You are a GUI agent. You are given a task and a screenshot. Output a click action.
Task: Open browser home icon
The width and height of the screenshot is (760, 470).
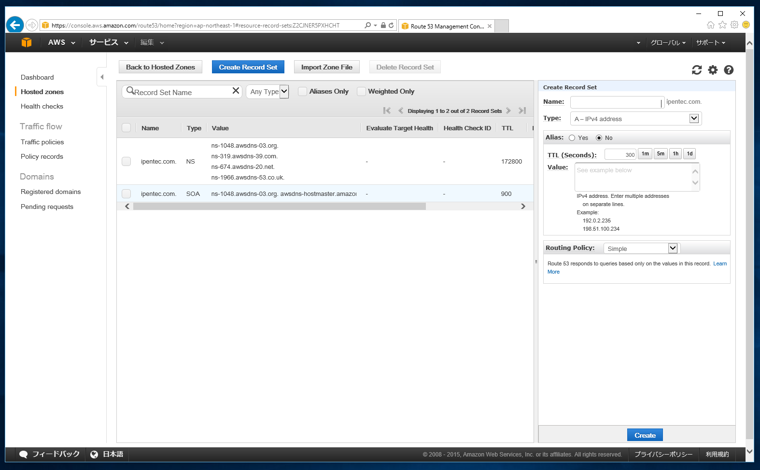click(x=711, y=25)
